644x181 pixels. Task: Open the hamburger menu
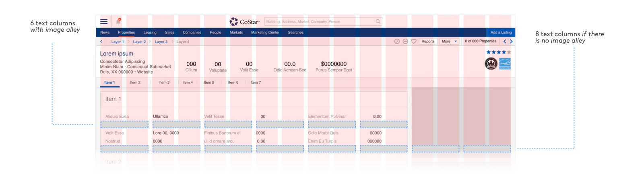104,22
